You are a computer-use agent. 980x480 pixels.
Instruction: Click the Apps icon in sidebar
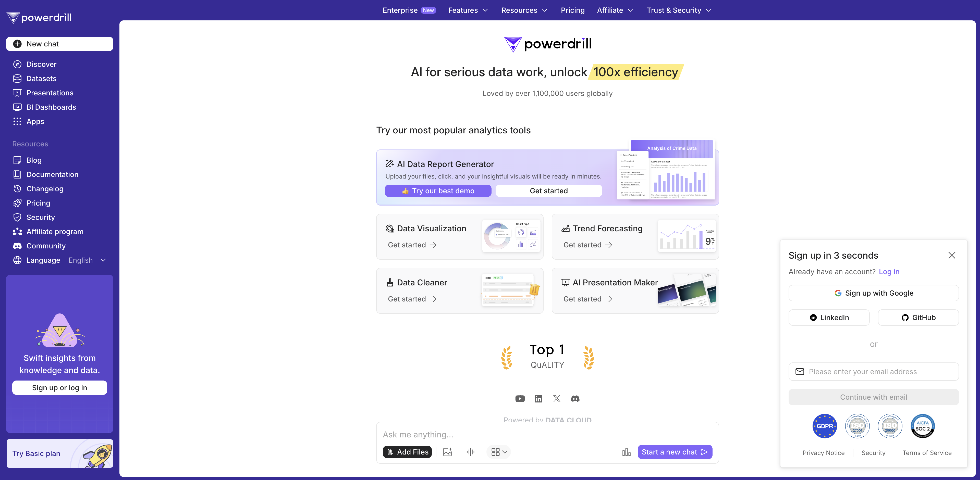pos(17,121)
